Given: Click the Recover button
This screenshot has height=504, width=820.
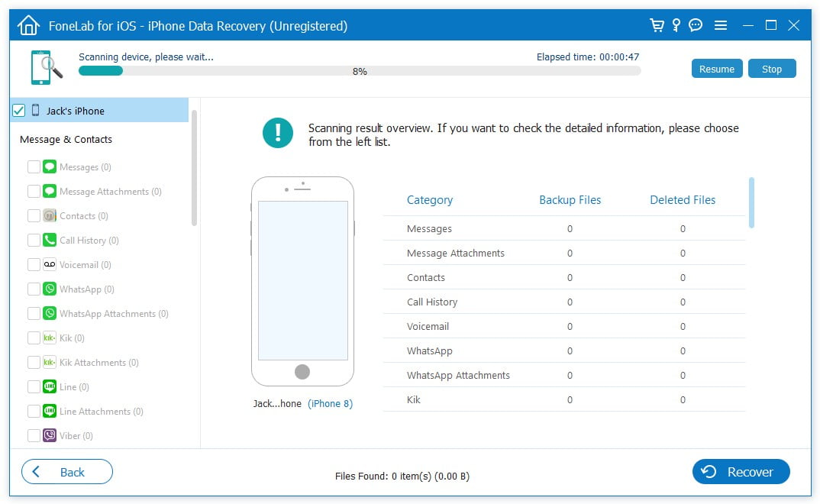Looking at the screenshot, I should click(x=741, y=472).
